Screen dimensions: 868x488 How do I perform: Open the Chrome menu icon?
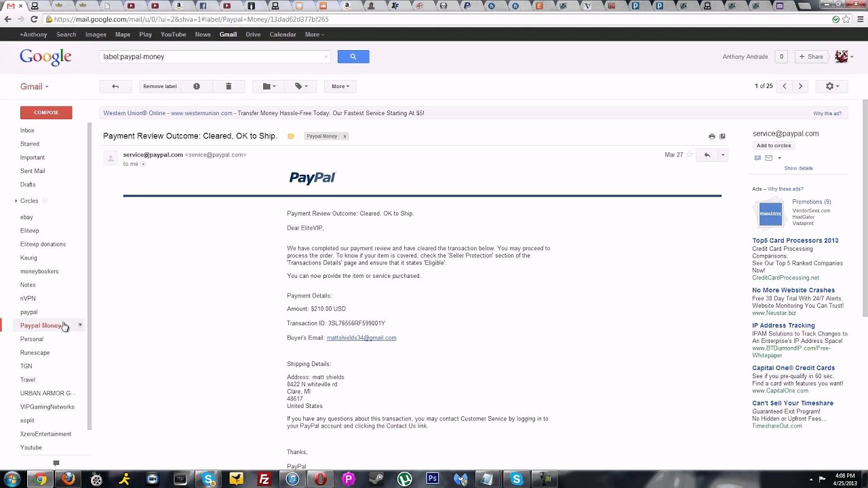859,19
